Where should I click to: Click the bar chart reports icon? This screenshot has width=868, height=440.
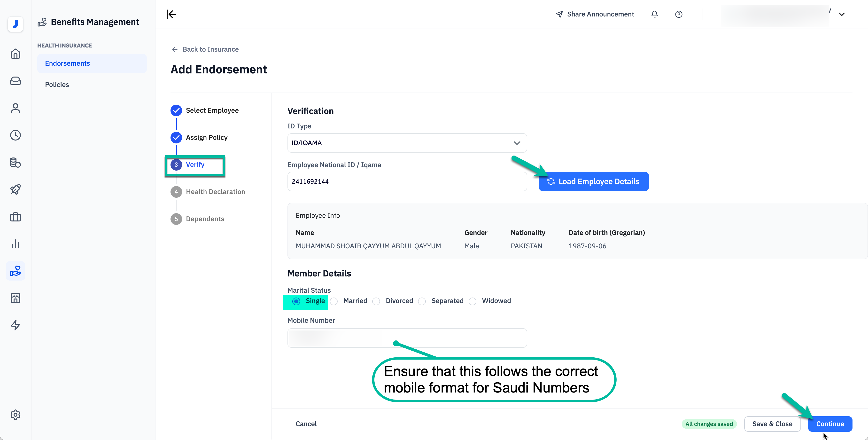coord(15,244)
